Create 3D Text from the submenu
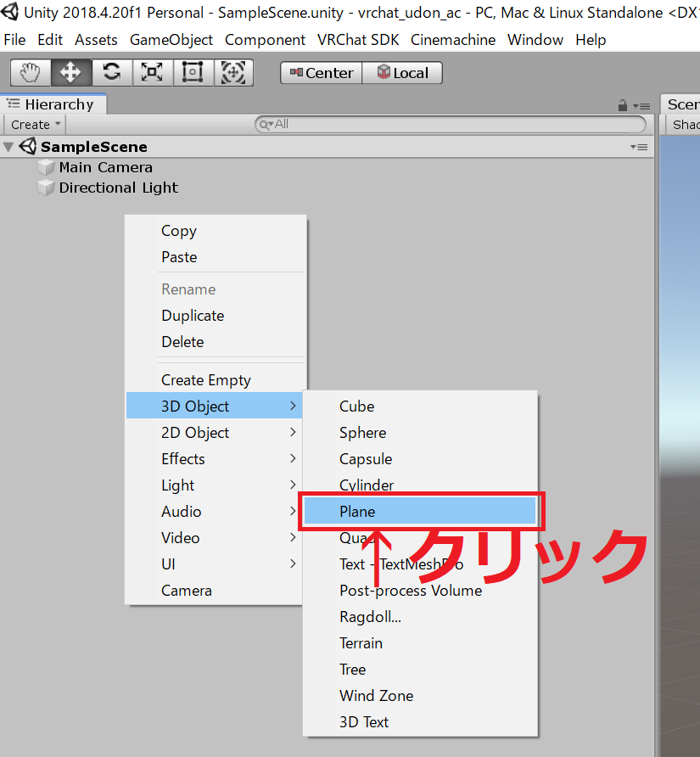Viewport: 700px width, 757px height. click(x=420, y=721)
